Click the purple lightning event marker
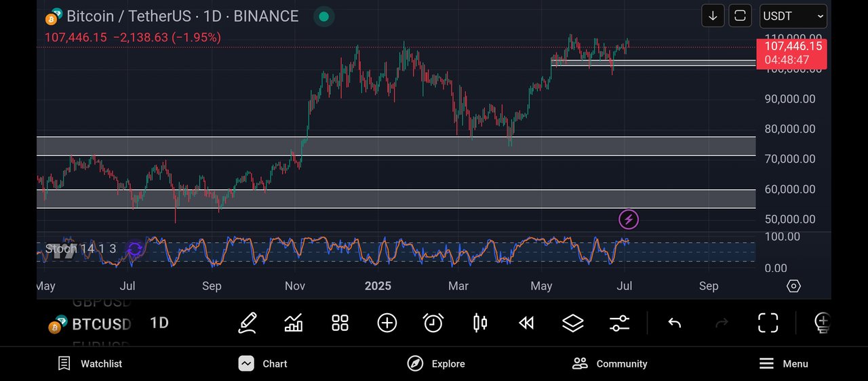Screen dimensions: 868x381 (629, 220)
